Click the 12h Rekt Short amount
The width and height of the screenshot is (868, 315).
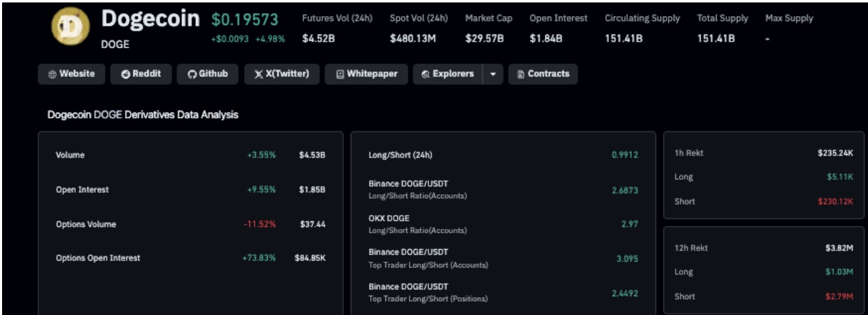839,297
